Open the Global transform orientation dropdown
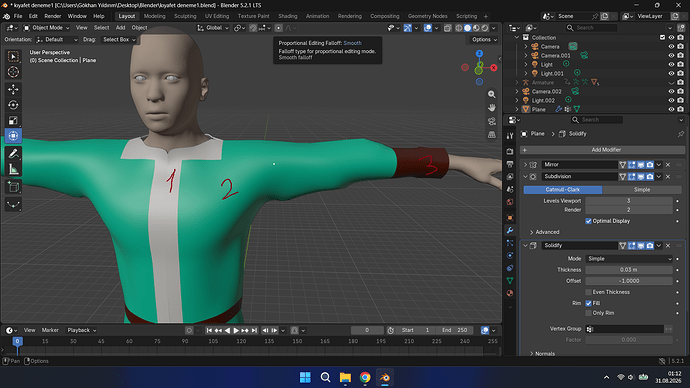The image size is (690, 388). click(213, 28)
